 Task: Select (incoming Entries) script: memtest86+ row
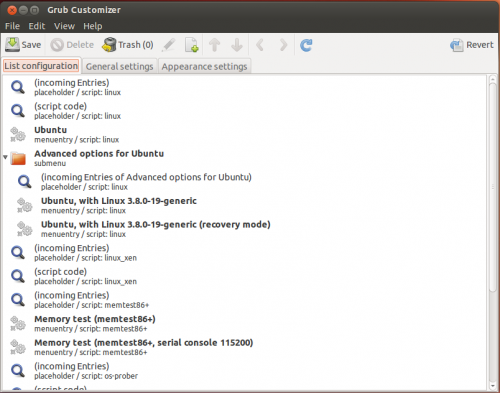(245, 300)
